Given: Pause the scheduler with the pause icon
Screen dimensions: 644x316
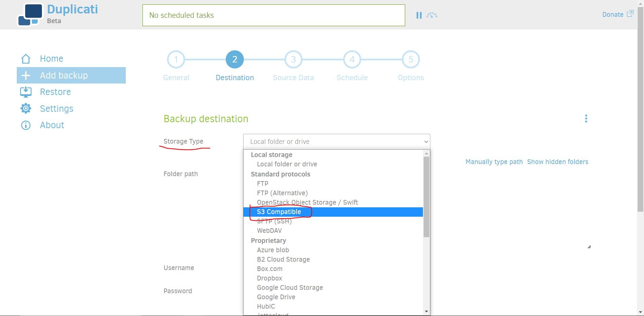Looking at the screenshot, I should [x=419, y=15].
